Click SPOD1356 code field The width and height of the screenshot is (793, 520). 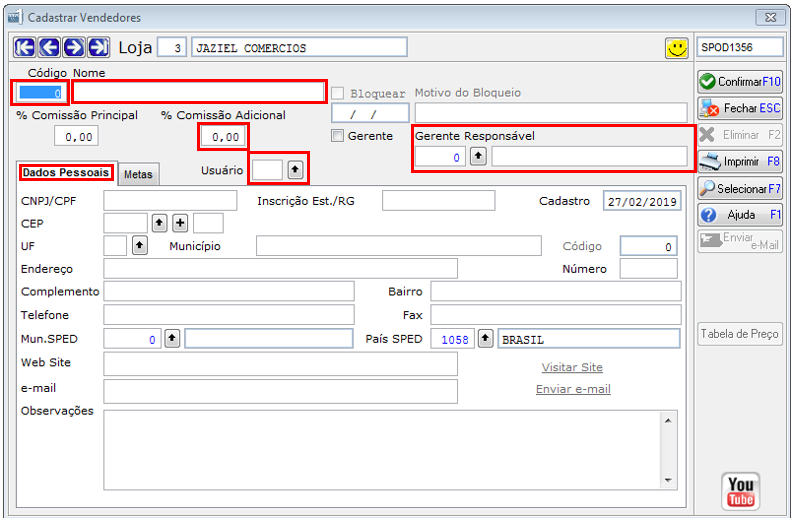tap(740, 47)
